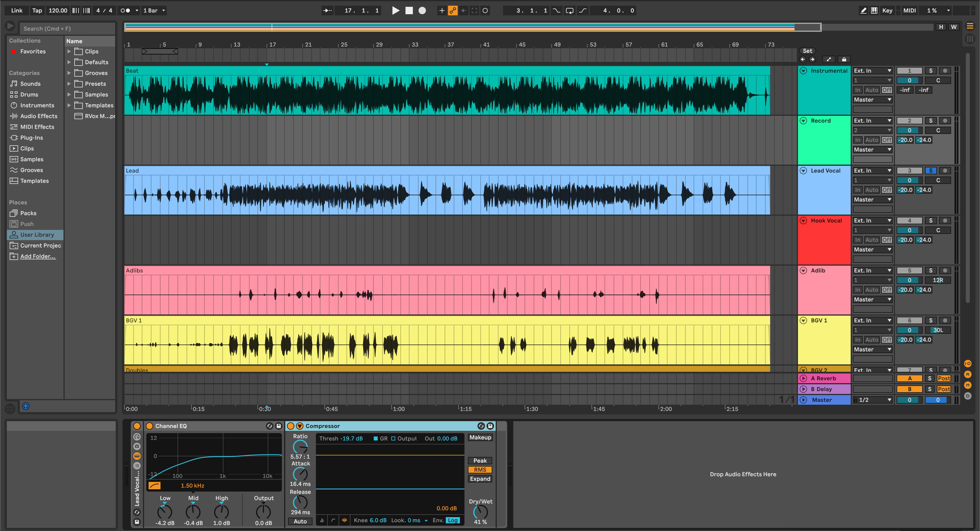Collapse the Instrumental track disclosure triangle
This screenshot has width=980, height=531.
coord(803,70)
